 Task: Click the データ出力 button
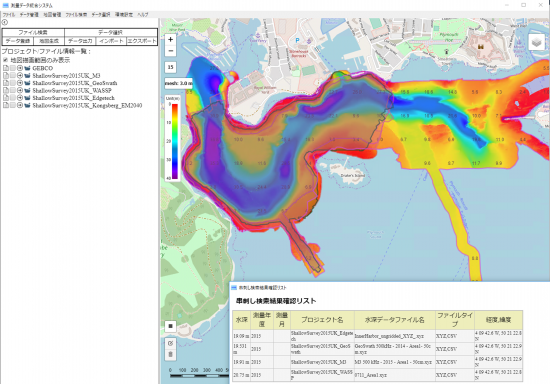(80, 41)
